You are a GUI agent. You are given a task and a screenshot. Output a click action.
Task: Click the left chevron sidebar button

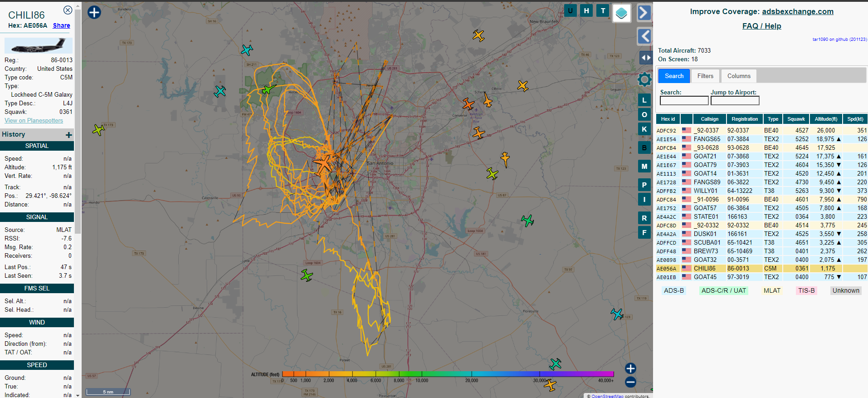[644, 36]
